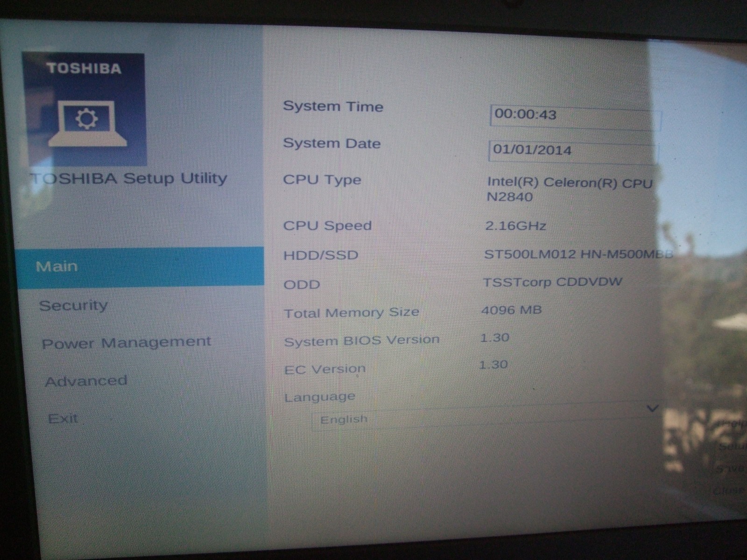747x560 pixels.
Task: Click the CPU Type label
Action: tap(322, 180)
